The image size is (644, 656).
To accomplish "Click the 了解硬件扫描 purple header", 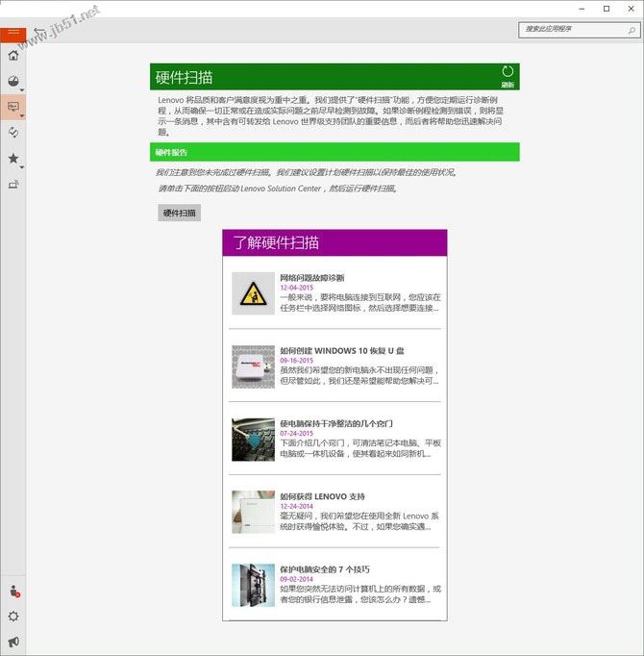I will pyautogui.click(x=334, y=242).
